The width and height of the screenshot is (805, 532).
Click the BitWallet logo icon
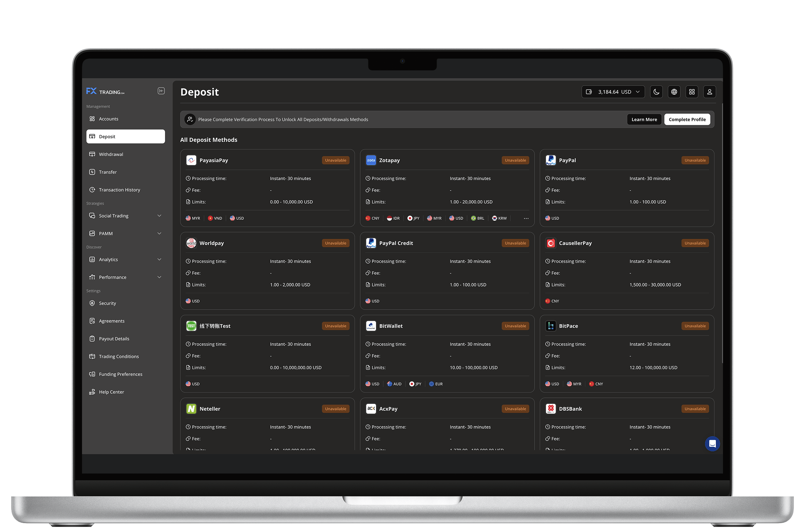point(371,326)
